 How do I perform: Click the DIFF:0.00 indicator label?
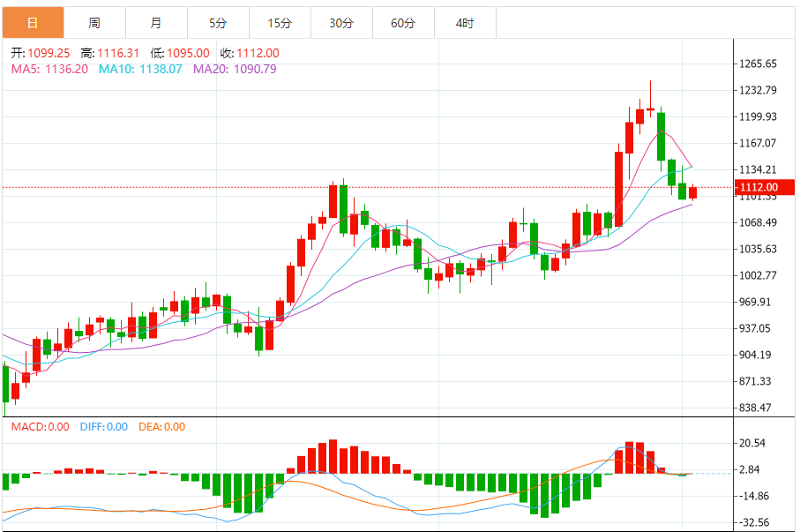(x=103, y=427)
